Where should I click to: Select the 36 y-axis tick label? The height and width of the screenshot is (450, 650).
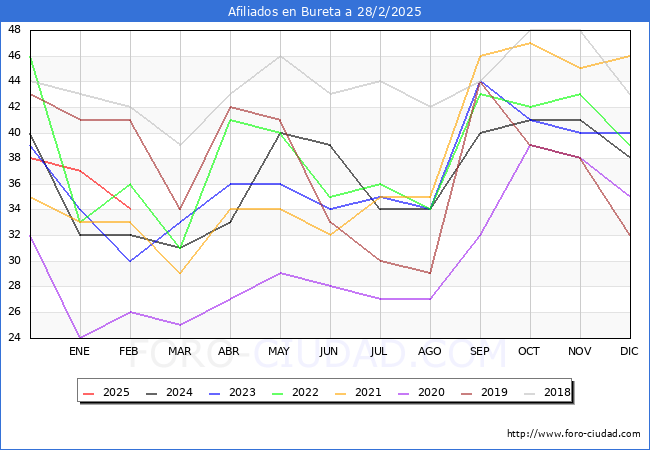[14, 184]
